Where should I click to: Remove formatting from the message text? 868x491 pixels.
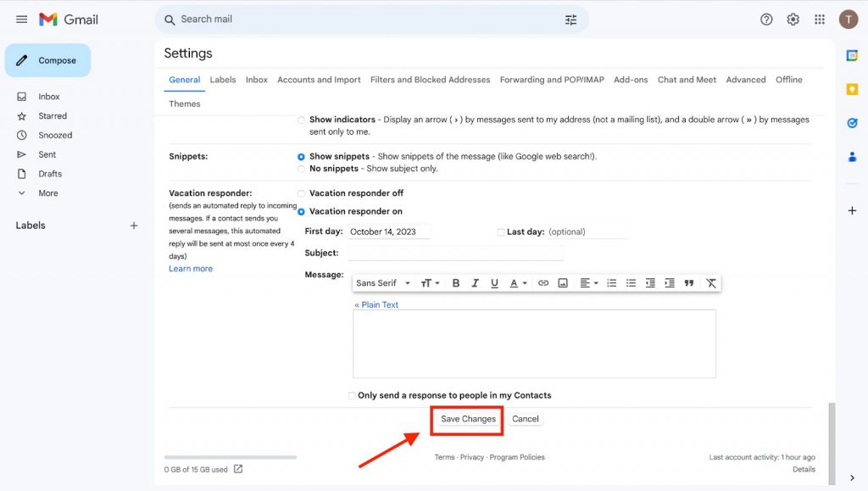[x=711, y=282]
